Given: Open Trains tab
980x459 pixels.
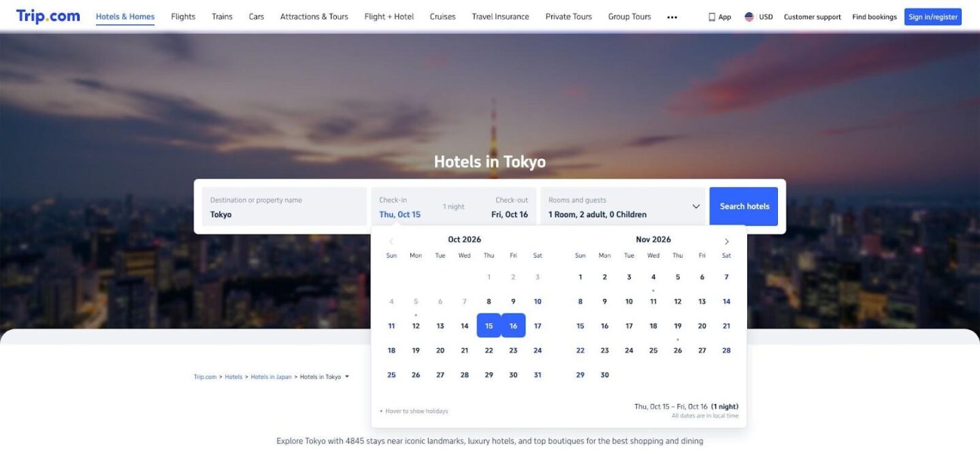Looking at the screenshot, I should [x=222, y=17].
